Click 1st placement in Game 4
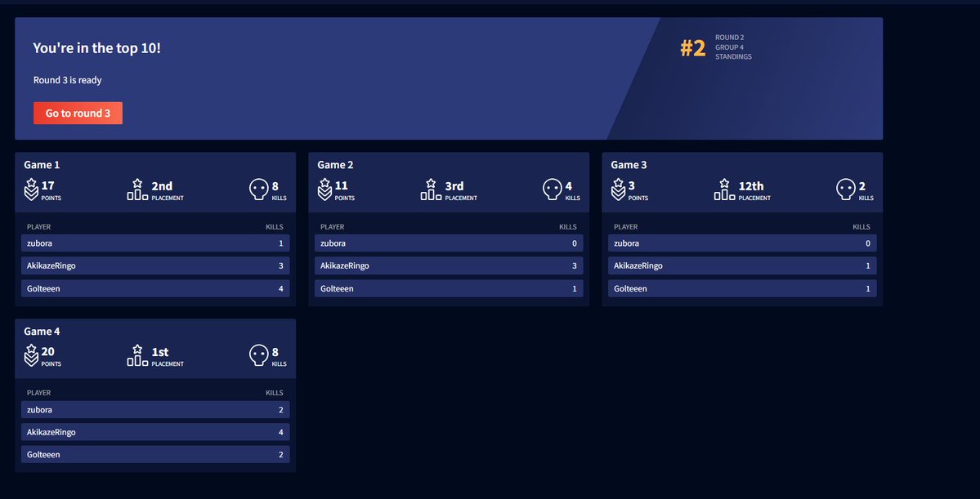This screenshot has height=499, width=980. [160, 352]
